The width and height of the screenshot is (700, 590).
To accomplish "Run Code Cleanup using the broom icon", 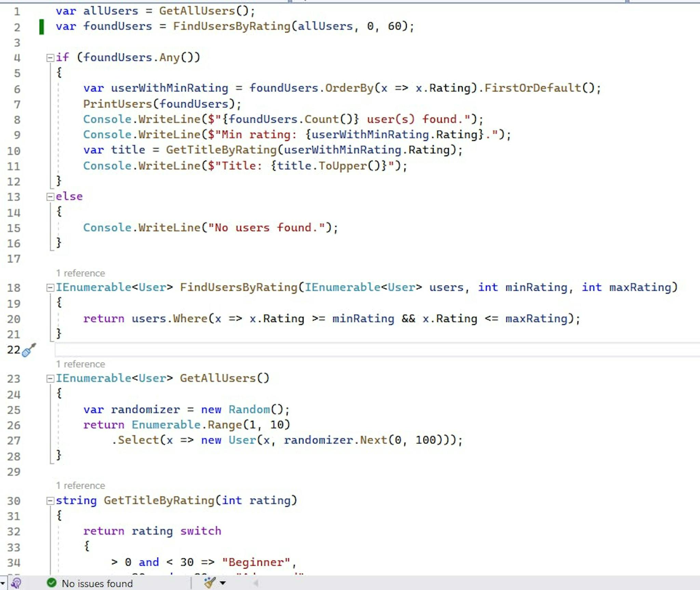I will coord(209,582).
